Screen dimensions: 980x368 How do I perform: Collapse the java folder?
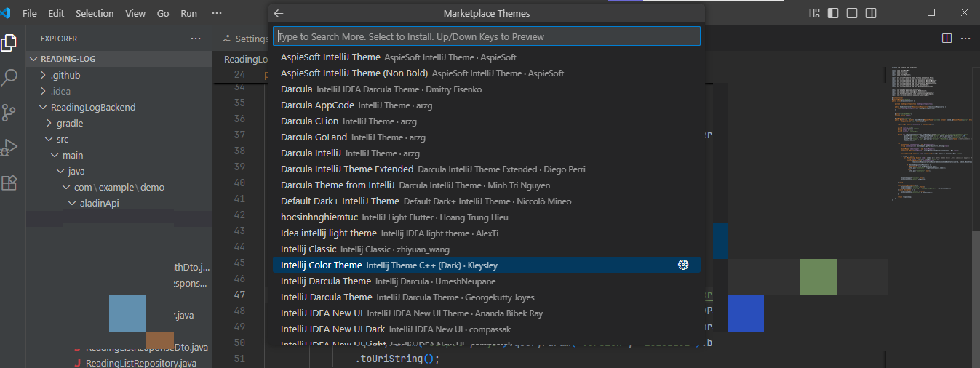119,171
